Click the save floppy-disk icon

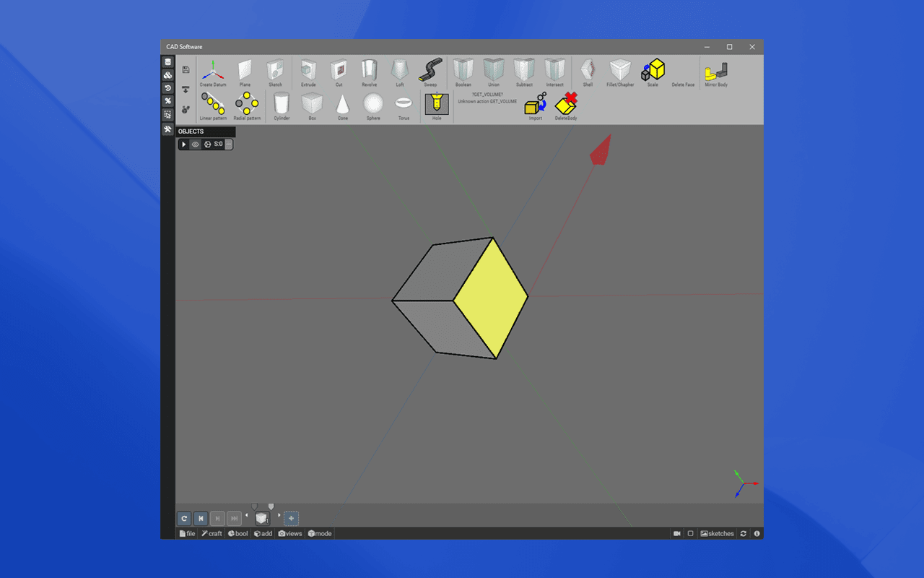(186, 70)
